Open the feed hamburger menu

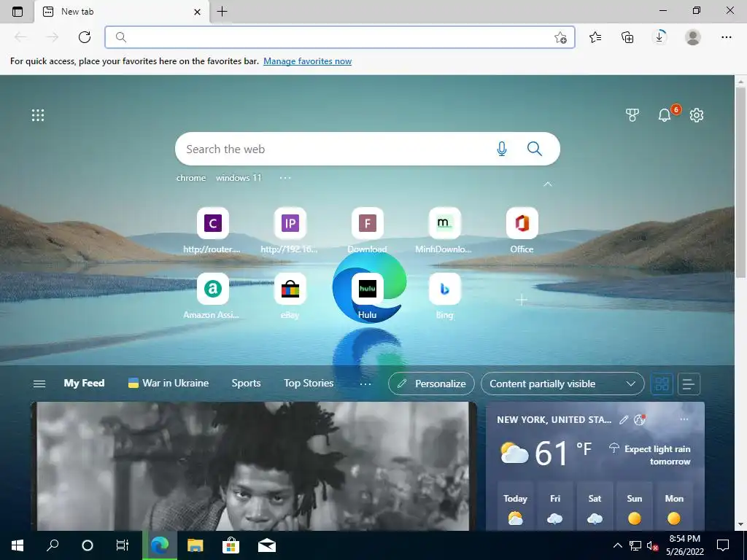click(39, 384)
